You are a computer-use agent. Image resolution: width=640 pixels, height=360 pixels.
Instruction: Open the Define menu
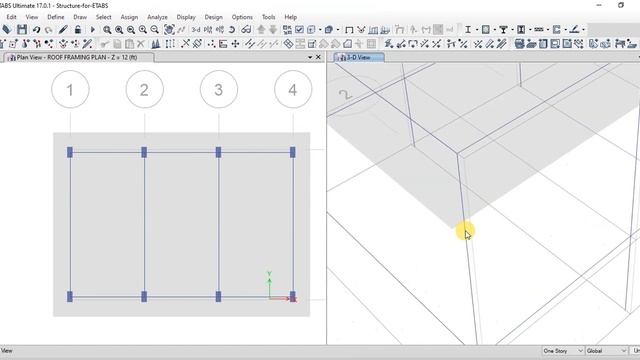click(56, 17)
